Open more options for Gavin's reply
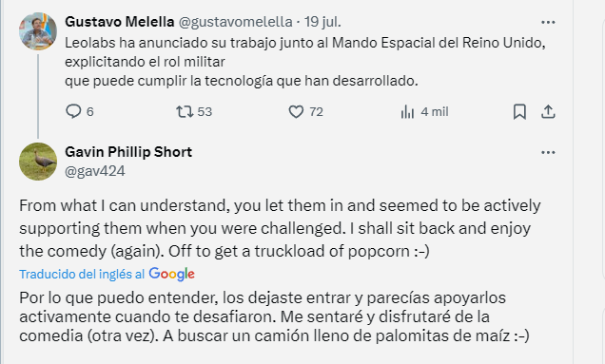605x364 pixels. click(548, 153)
